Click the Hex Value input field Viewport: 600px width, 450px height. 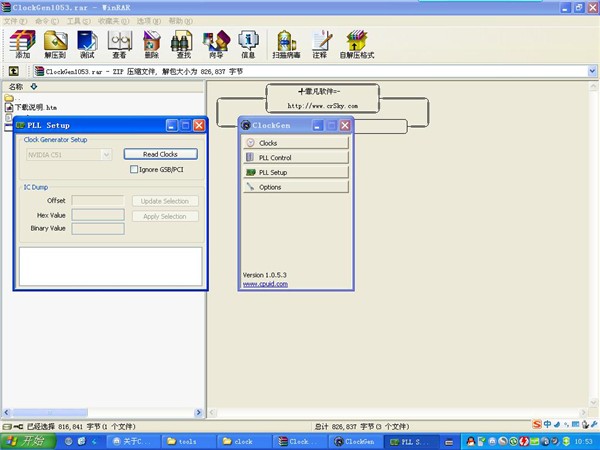click(98, 215)
